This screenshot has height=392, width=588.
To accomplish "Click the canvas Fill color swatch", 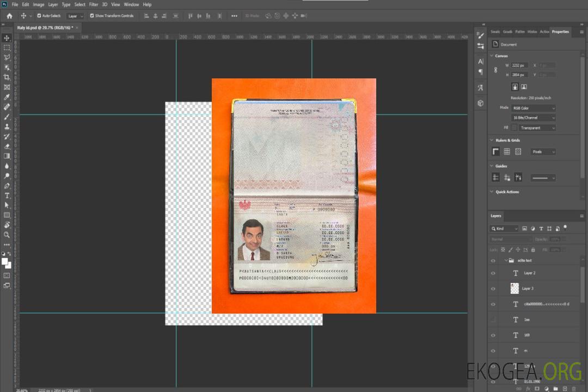I will click(514, 128).
